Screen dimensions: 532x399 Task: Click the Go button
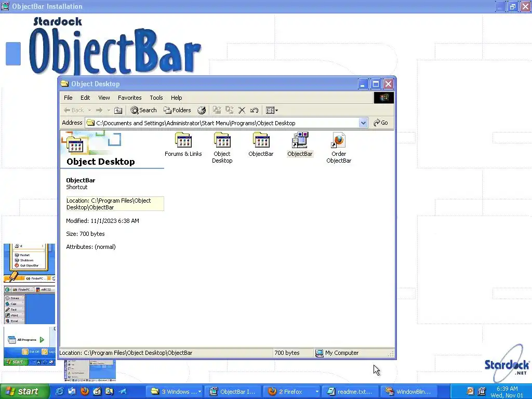coord(381,123)
